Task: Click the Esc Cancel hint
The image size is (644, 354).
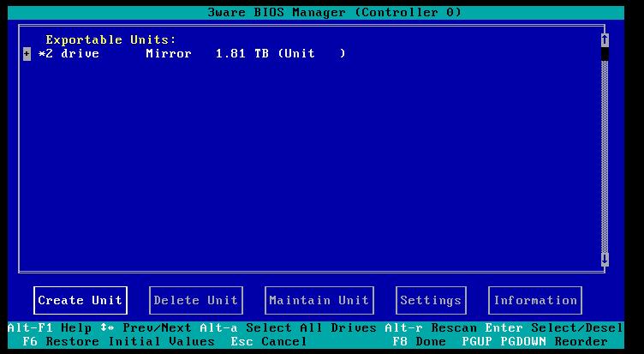Action: [x=269, y=341]
